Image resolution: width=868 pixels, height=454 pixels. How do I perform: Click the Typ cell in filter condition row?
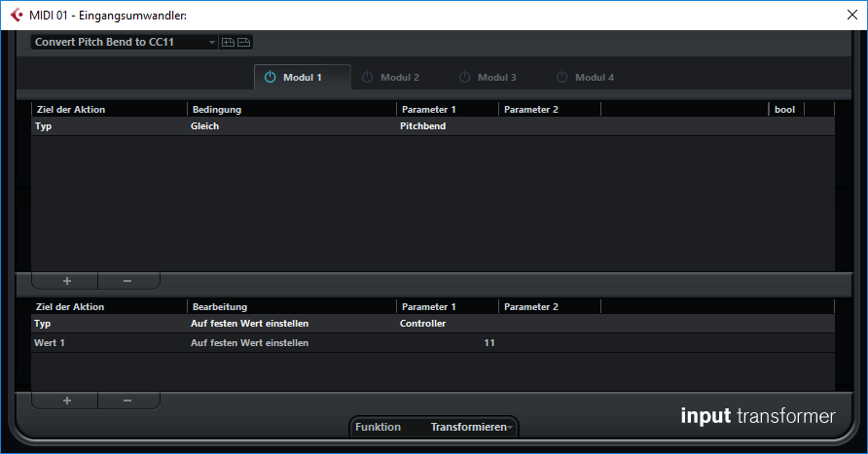click(x=43, y=126)
